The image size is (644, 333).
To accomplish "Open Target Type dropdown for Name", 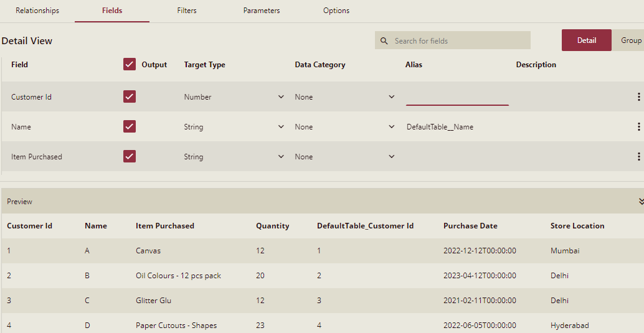I will (x=234, y=127).
